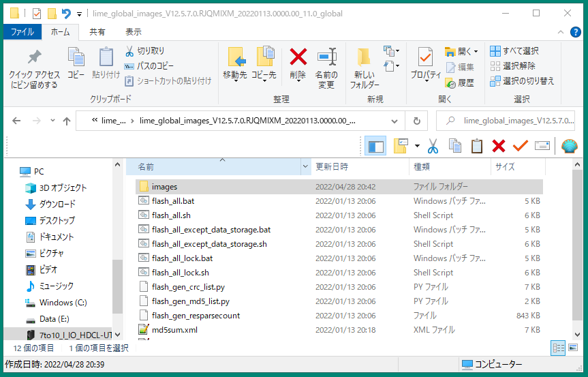
Task: Open the Move to (移動先) menu
Action: point(235,64)
